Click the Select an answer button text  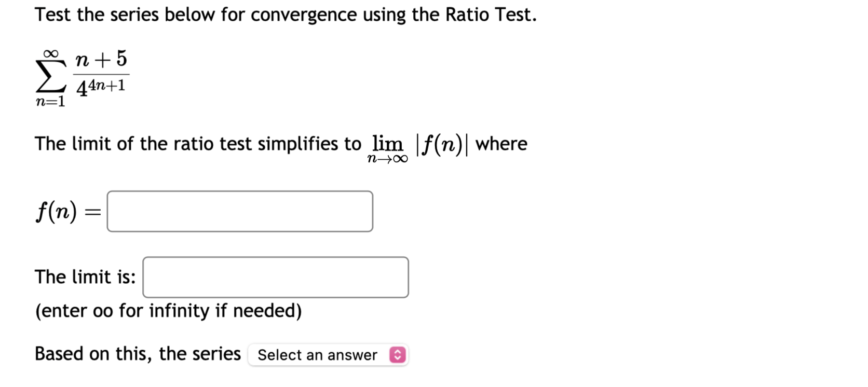(317, 355)
